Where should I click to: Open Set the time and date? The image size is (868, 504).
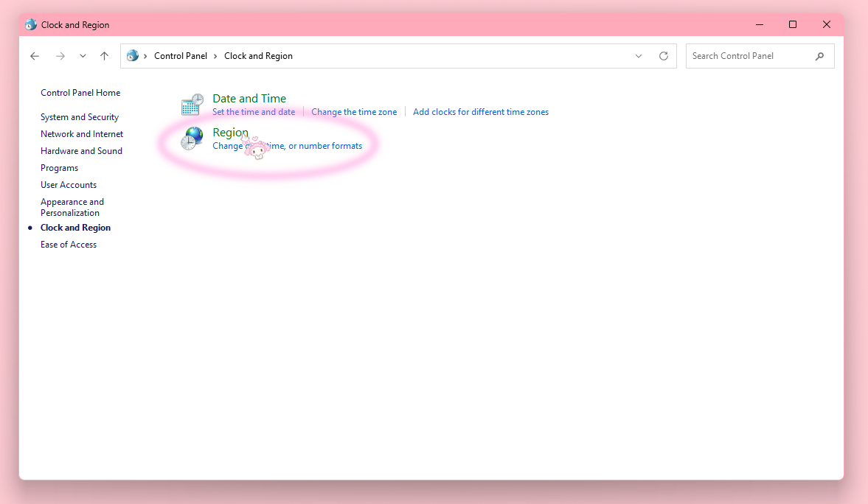click(x=254, y=112)
